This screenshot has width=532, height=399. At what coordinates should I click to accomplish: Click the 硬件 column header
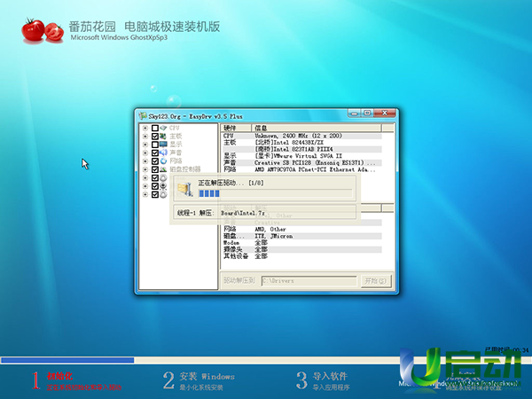(x=236, y=128)
